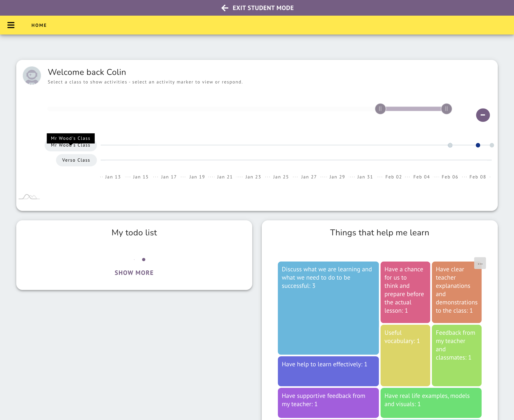This screenshot has width=514, height=420.
Task: Click the 'My todo list' heading
Action: pos(134,233)
